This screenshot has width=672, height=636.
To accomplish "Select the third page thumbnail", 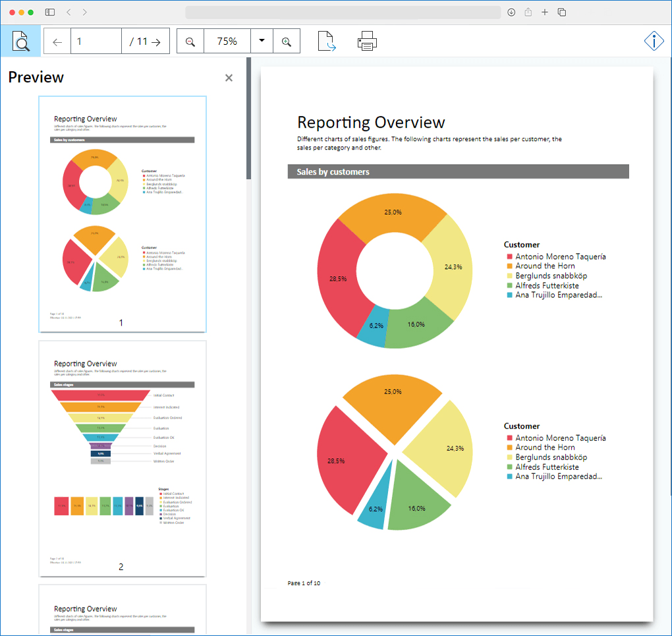I will (x=123, y=610).
